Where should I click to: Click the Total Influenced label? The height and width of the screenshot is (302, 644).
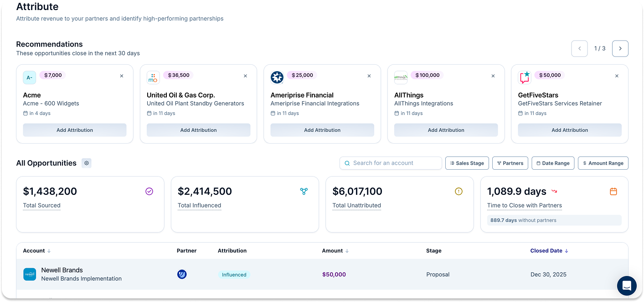click(x=199, y=205)
